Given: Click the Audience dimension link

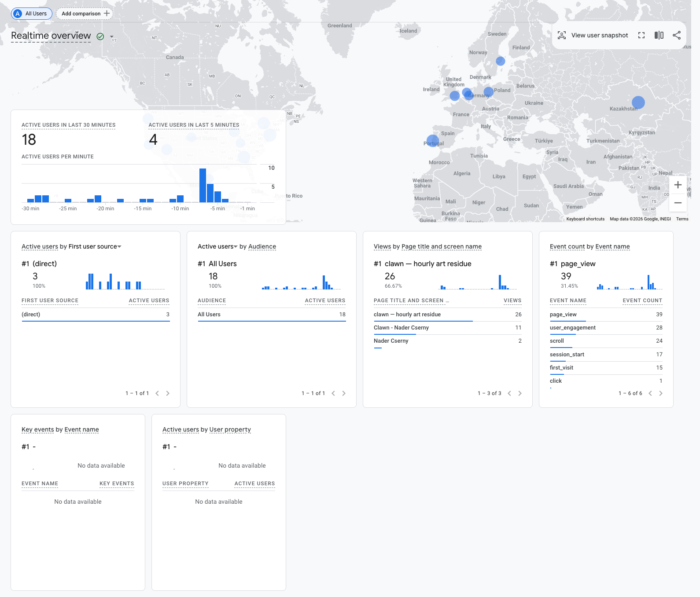Looking at the screenshot, I should pos(262,246).
